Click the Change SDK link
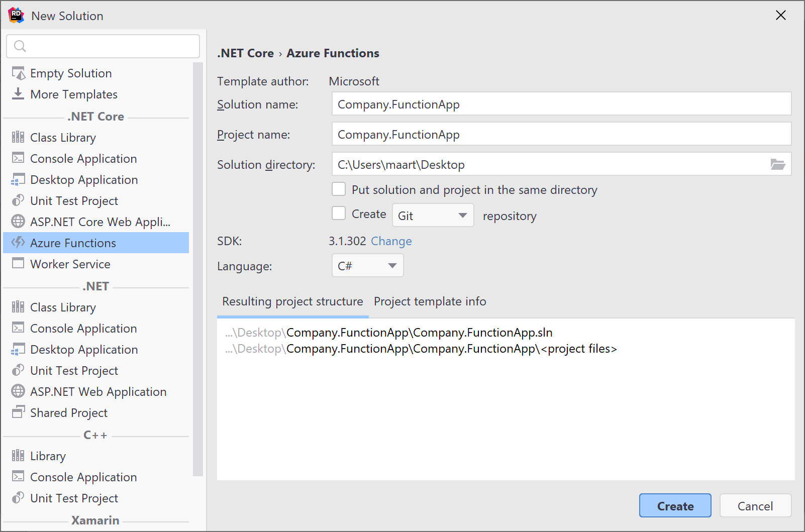The width and height of the screenshot is (805, 532). click(391, 241)
